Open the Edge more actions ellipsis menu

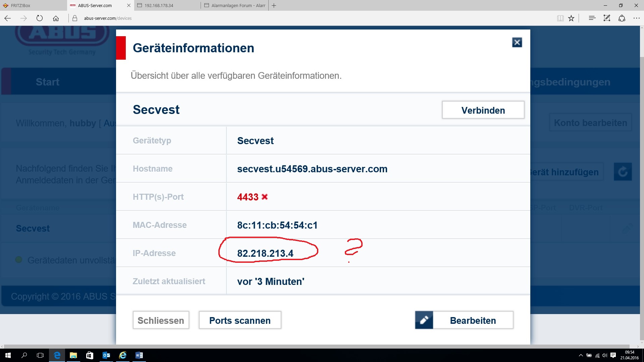636,18
